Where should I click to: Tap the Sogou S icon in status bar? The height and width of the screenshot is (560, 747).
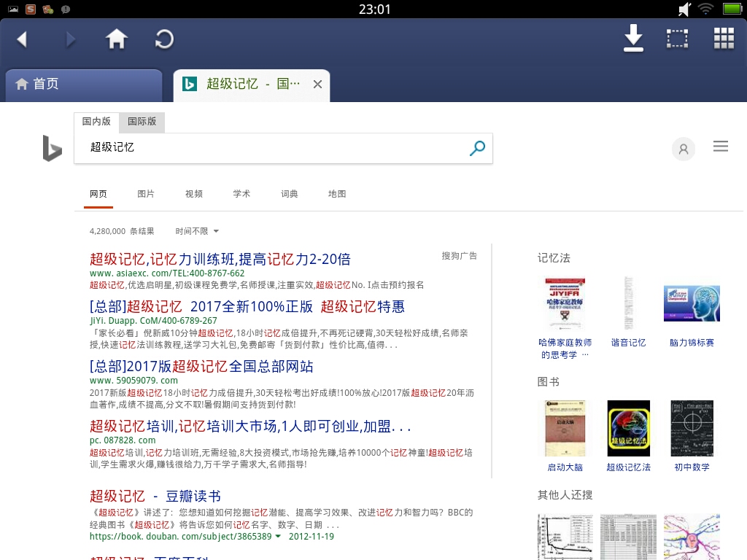31,9
